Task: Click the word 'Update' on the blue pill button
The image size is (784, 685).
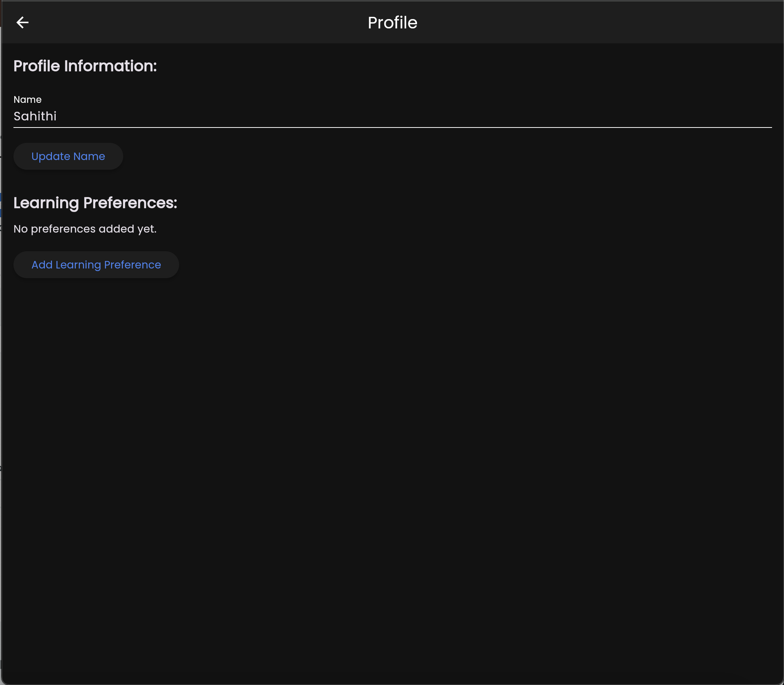Action: (51, 156)
